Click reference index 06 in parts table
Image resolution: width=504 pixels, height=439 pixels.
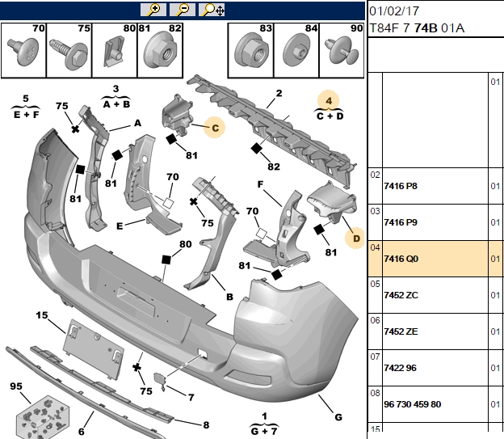coord(375,320)
